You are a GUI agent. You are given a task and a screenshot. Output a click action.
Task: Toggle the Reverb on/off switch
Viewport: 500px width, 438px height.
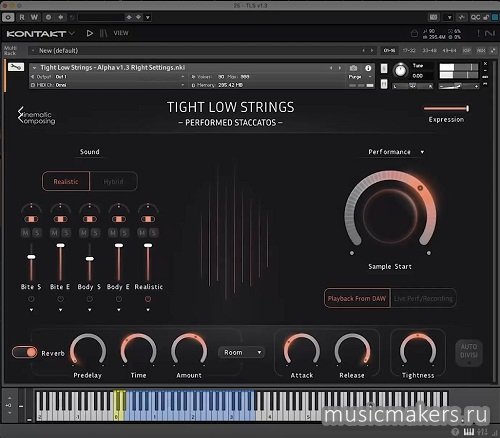[25, 352]
